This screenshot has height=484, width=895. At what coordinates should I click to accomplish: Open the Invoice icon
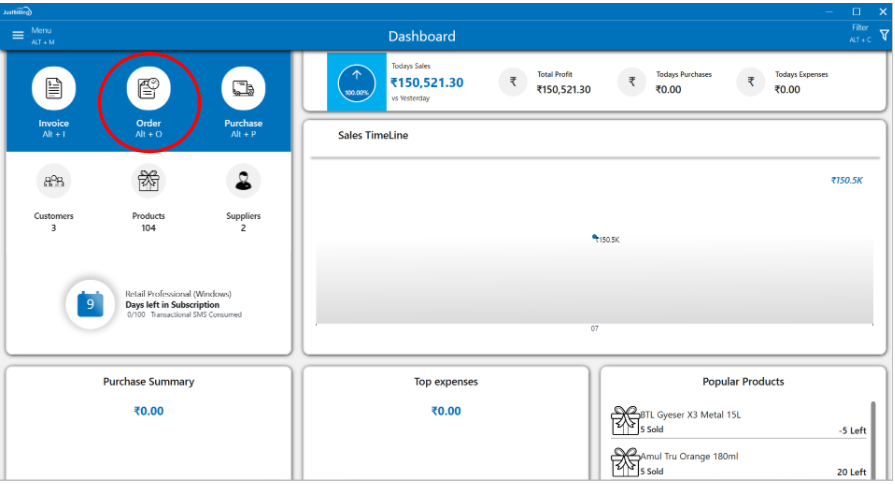click(54, 89)
